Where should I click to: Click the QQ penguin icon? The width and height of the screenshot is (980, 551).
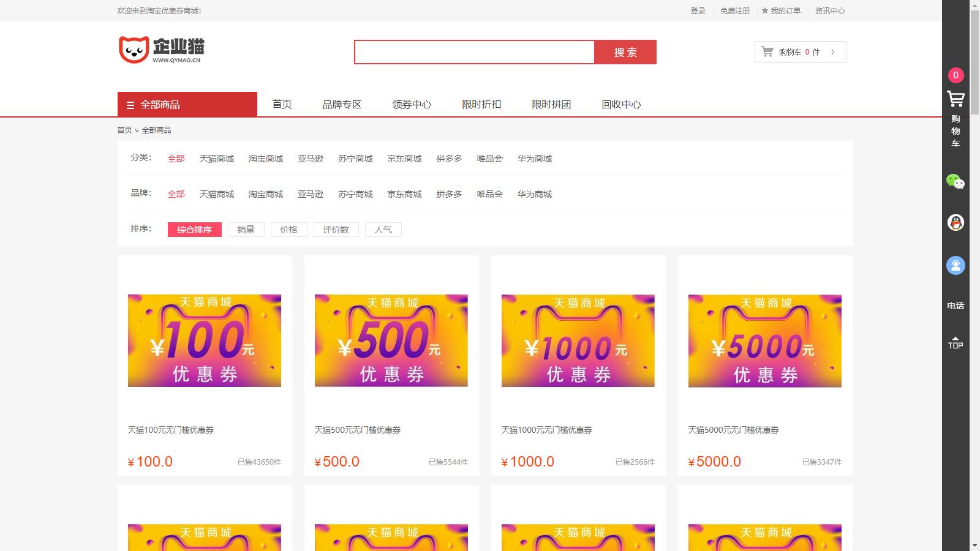pyautogui.click(x=956, y=222)
